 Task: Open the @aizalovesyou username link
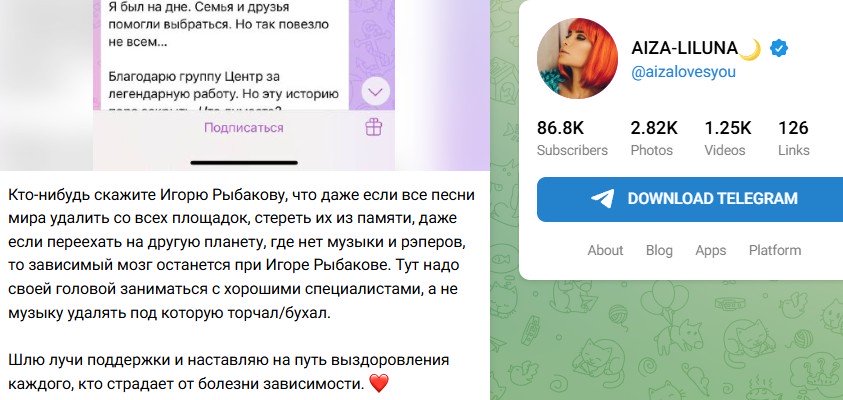coord(683,72)
